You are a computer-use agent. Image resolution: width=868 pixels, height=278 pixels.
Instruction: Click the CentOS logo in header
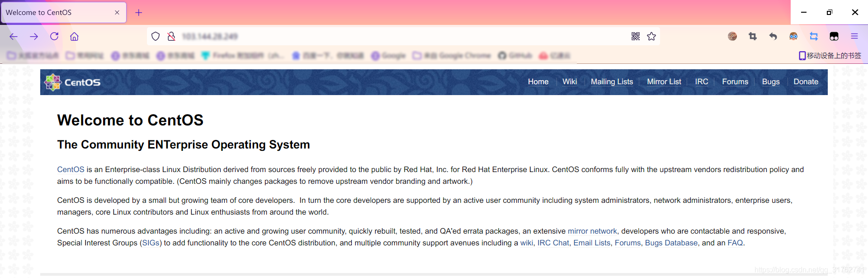tap(72, 82)
